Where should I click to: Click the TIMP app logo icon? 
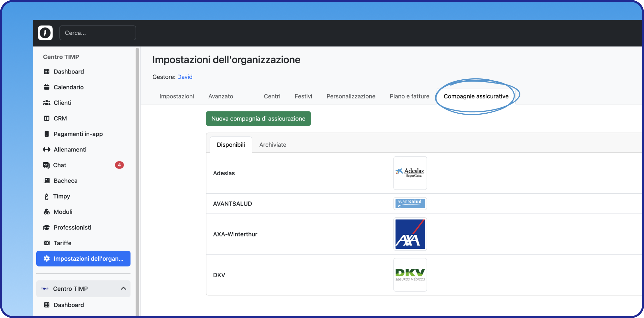[x=45, y=33]
